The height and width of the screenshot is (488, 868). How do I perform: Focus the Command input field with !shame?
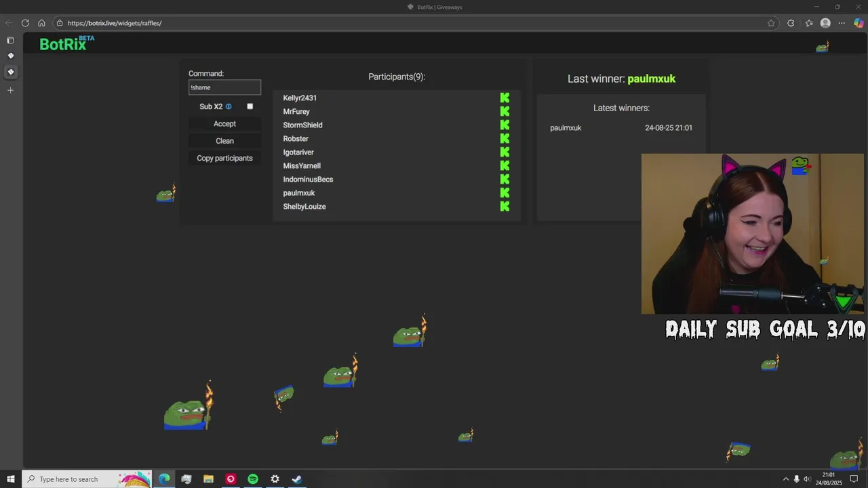click(224, 87)
